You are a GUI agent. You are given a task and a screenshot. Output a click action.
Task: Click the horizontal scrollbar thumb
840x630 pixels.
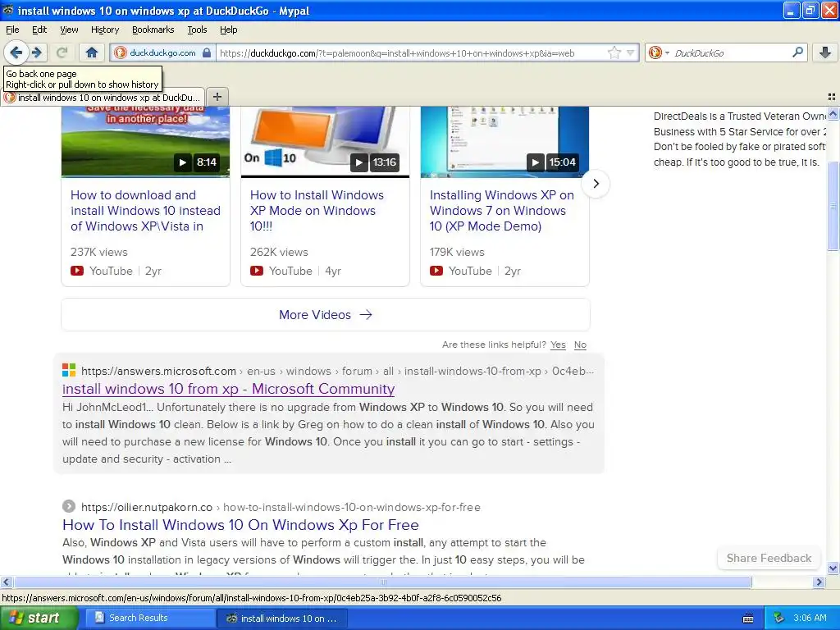coord(382,582)
